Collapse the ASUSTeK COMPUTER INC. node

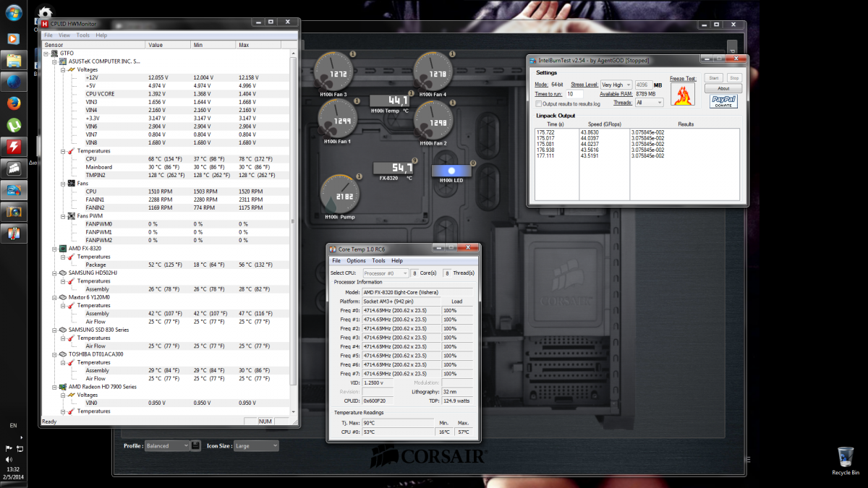click(54, 61)
